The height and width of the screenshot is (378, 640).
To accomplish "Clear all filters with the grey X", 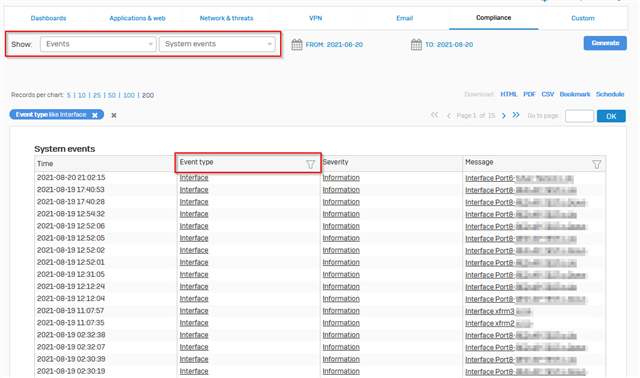I will tap(114, 116).
